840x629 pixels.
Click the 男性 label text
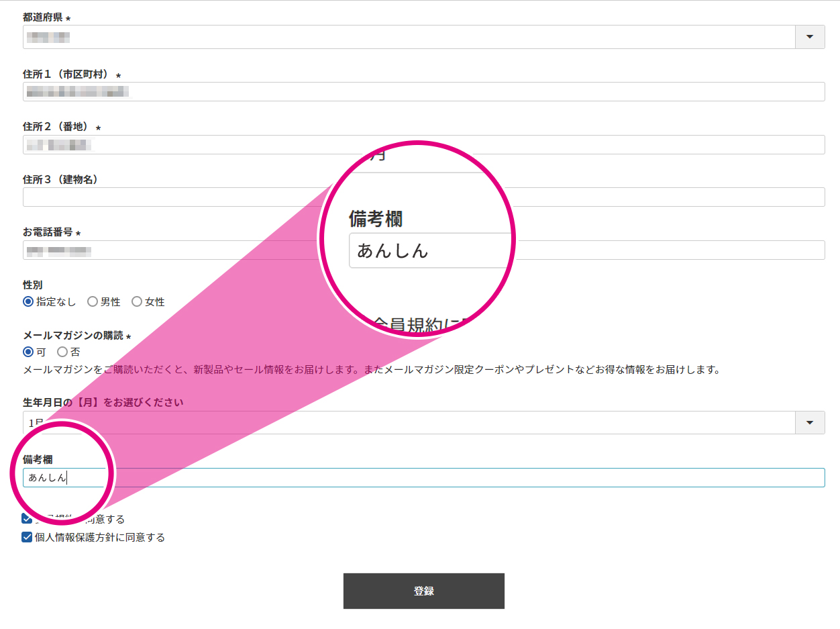point(111,302)
